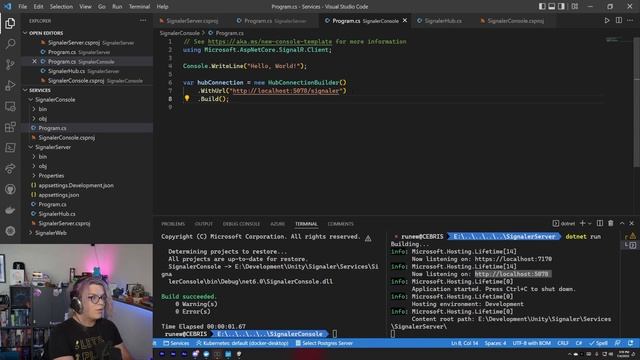Open the Explorer view in activity bar
The height and width of the screenshot is (360, 640).
click(x=10, y=23)
